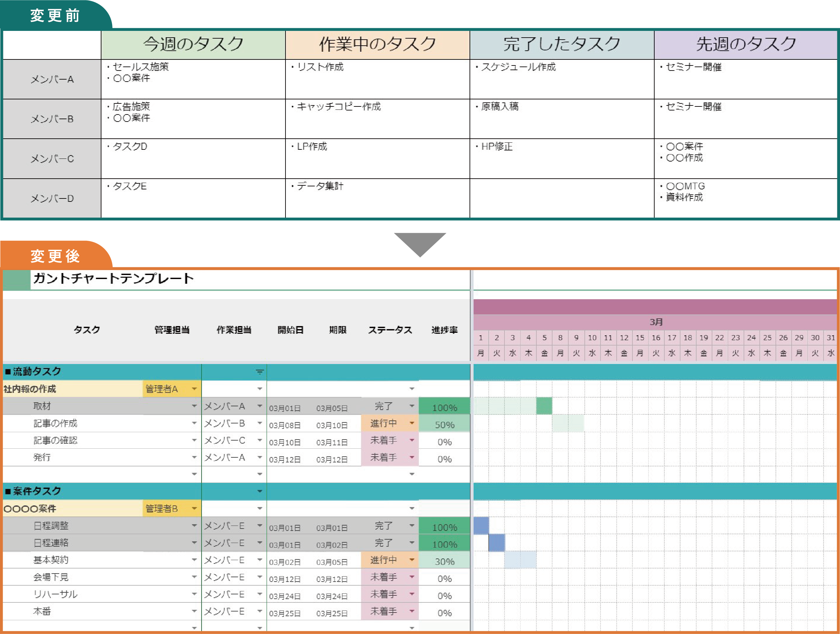The image size is (840, 634).
Task: Click the 03月08日 start date of 記事の作成
Action: [x=285, y=425]
